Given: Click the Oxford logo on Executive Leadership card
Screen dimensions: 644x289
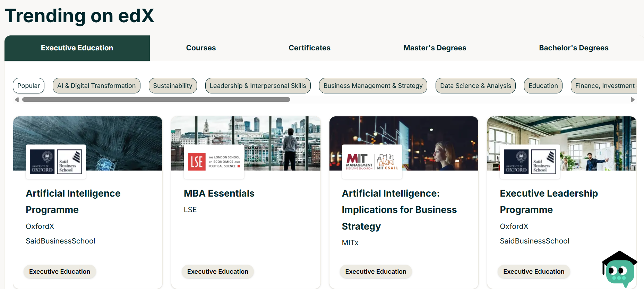Looking at the screenshot, I should coord(530,162).
